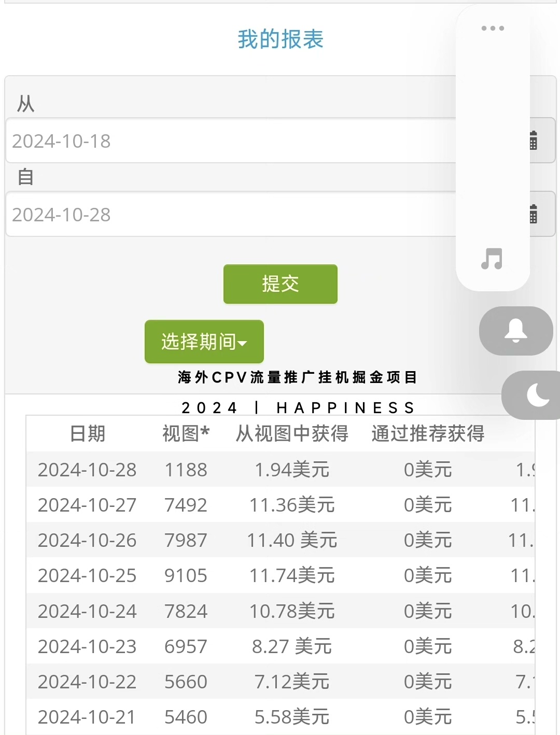Open the calendar for the 2024-10-18 date

(534, 140)
